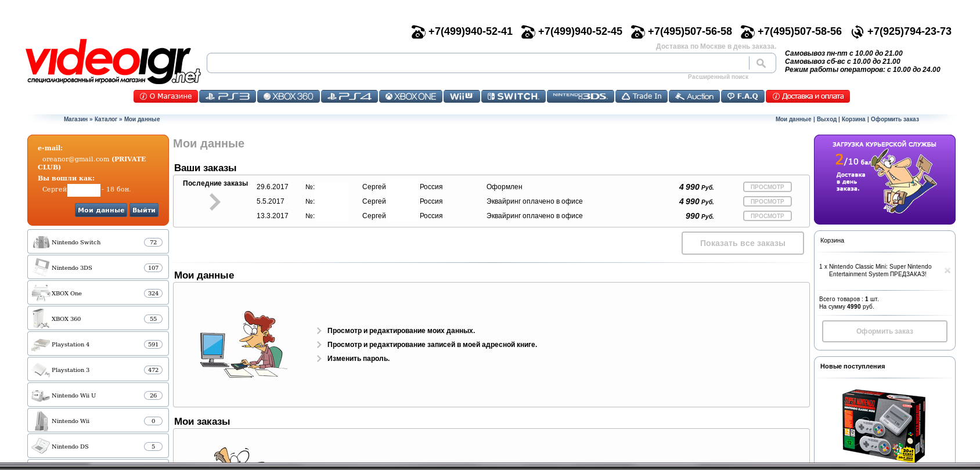980x470 pixels.
Task: Click the Nintendo DS console icon
Action: [41, 446]
